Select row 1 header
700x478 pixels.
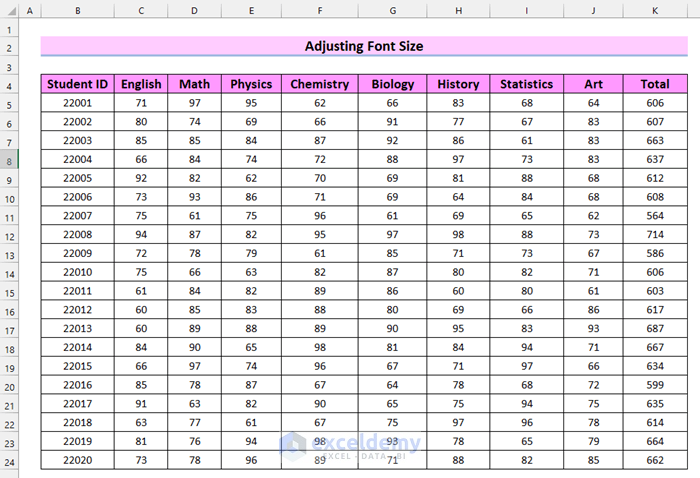9,30
